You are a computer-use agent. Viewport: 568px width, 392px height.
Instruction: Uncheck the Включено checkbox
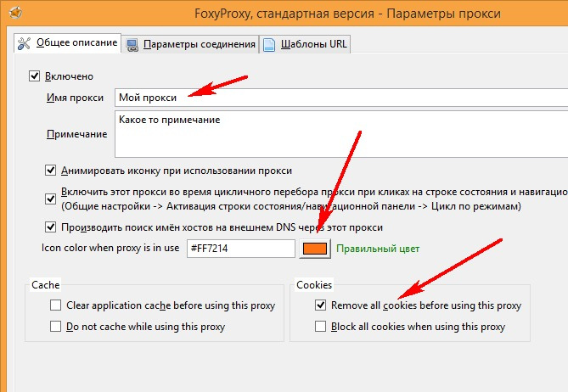(x=35, y=76)
